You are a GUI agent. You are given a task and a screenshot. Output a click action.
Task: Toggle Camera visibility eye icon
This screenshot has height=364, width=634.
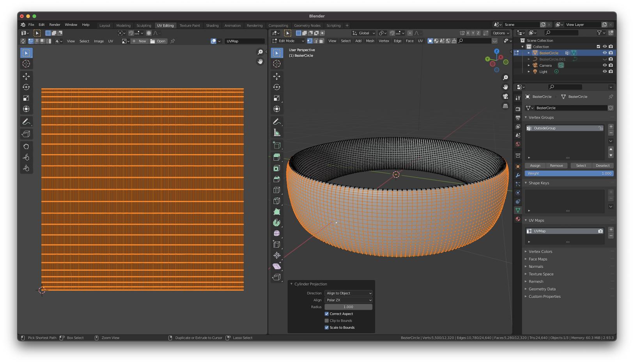coord(605,65)
